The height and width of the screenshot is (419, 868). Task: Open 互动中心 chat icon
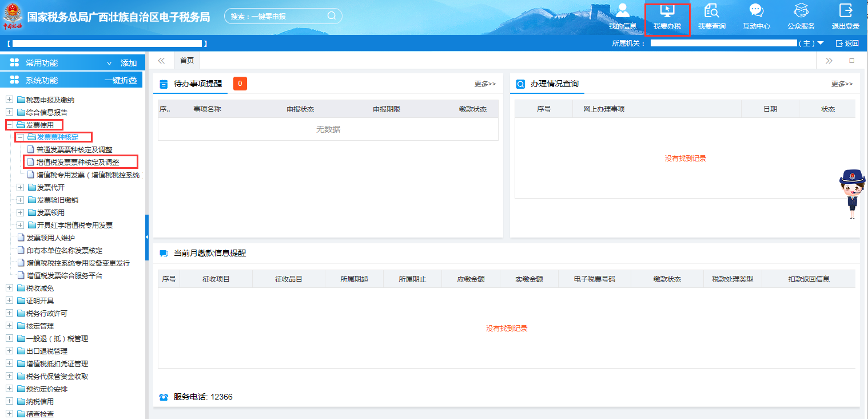click(756, 11)
